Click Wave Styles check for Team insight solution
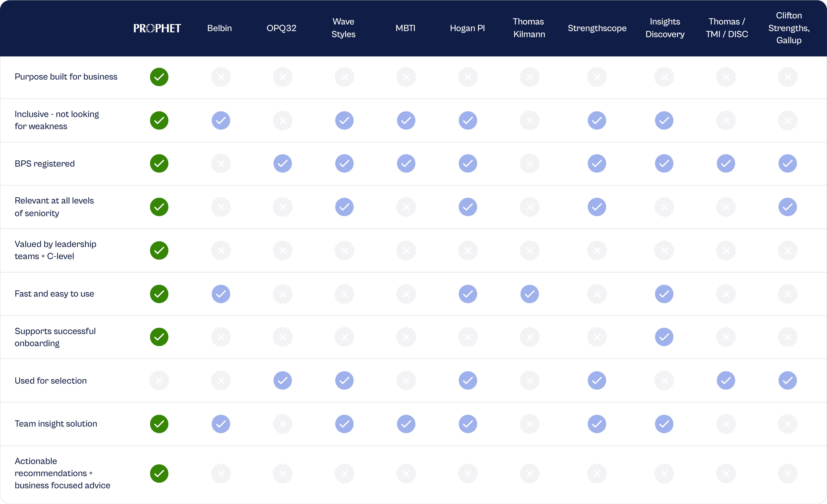 [x=344, y=424]
